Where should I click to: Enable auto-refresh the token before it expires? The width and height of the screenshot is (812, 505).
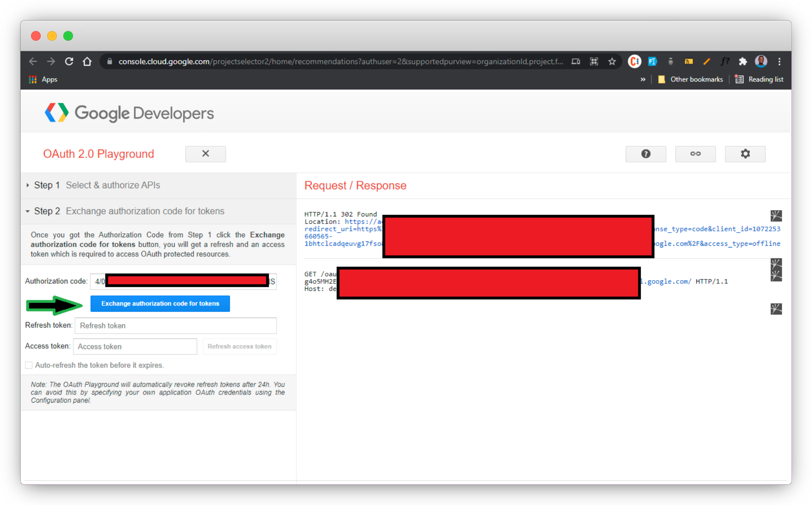[x=29, y=365]
